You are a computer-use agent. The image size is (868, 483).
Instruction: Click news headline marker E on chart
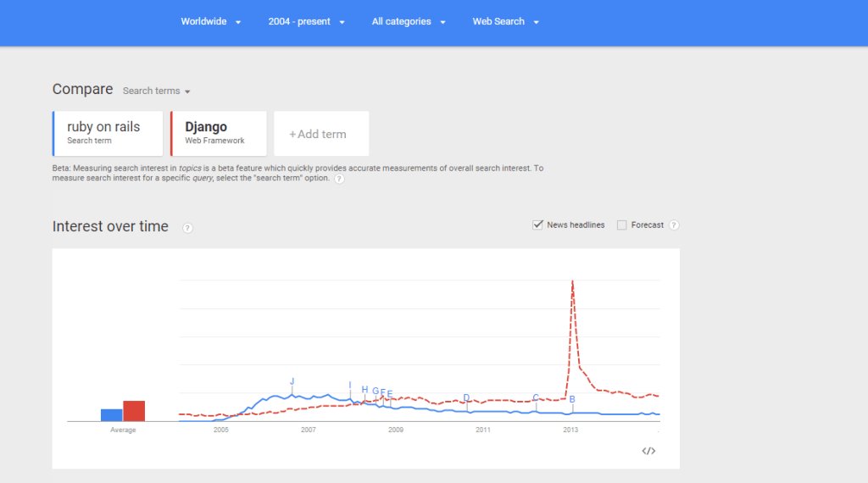pyautogui.click(x=390, y=394)
